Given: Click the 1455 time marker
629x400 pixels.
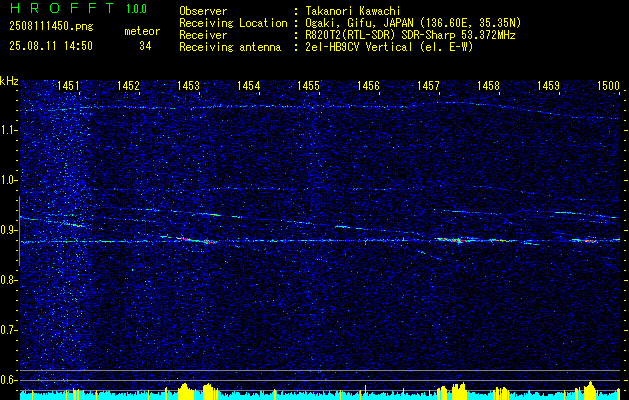Looking at the screenshot, I should pos(309,85).
